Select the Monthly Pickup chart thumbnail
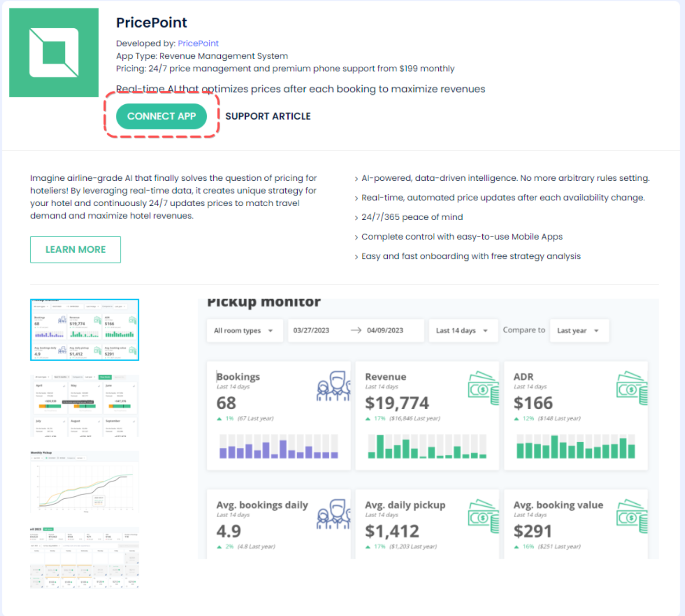This screenshot has width=685, height=616. pos(84,481)
